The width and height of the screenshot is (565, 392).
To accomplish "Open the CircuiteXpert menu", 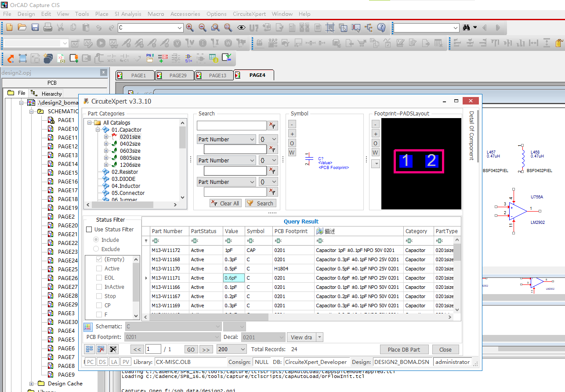I will pos(249,14).
